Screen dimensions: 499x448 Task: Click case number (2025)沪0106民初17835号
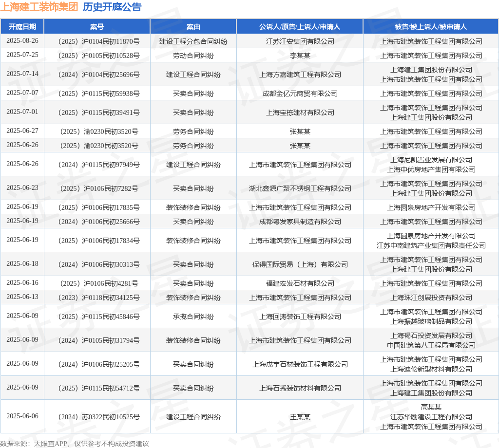(x=99, y=207)
